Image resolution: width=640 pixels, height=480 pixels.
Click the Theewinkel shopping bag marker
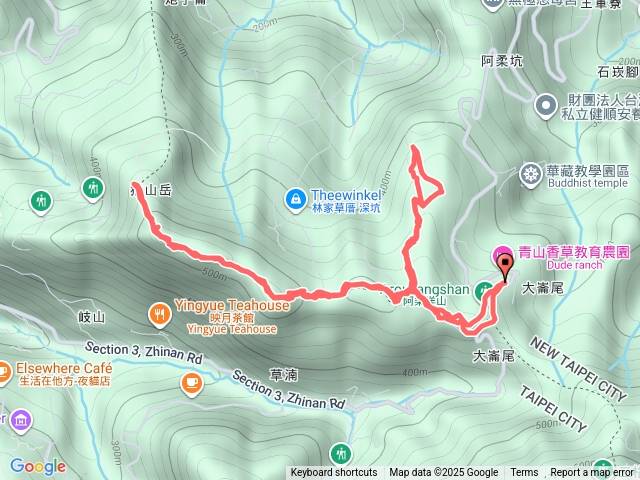pos(296,200)
